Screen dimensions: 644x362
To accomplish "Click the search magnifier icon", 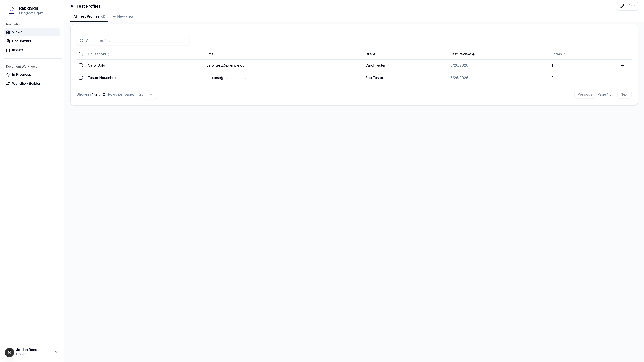I will click(82, 41).
